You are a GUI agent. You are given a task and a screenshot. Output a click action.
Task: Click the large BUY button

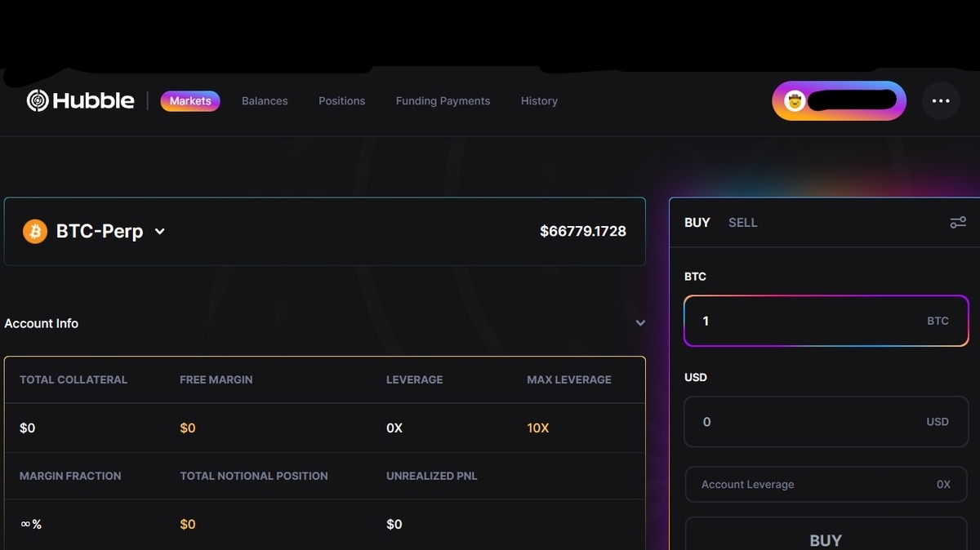point(826,534)
